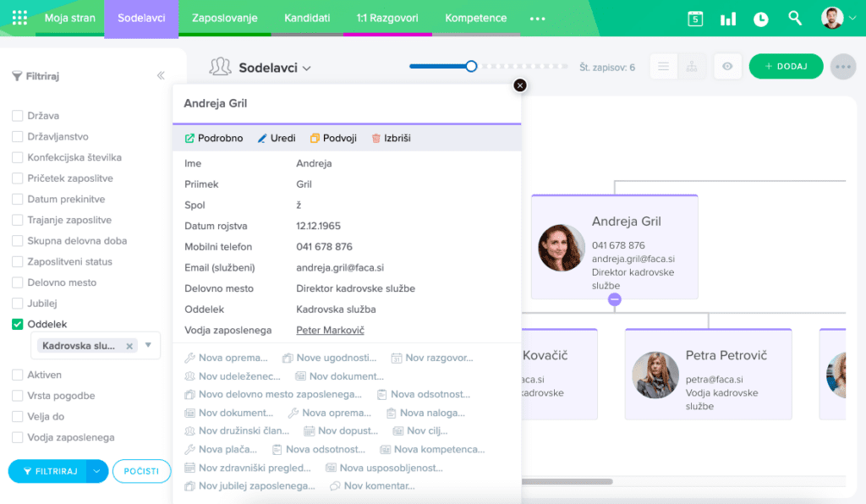Viewport: 866px width, 504px height.
Task: Click the search magnifier icon
Action: [x=795, y=19]
